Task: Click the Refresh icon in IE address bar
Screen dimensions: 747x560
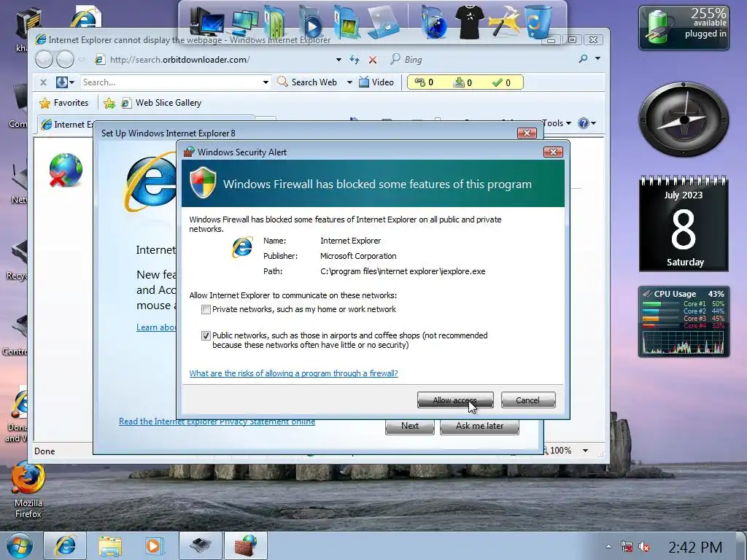Action: [354, 60]
